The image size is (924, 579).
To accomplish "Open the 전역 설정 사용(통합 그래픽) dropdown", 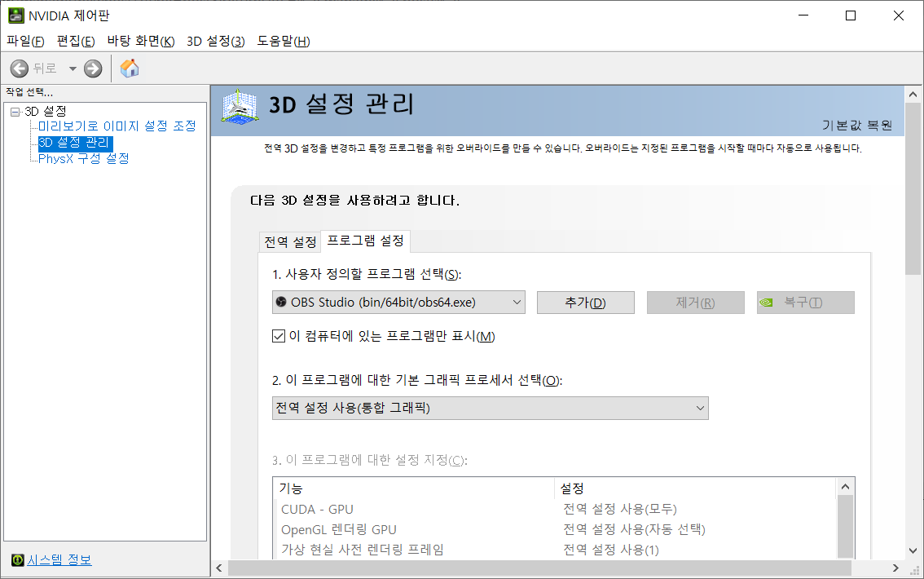I will (x=490, y=408).
